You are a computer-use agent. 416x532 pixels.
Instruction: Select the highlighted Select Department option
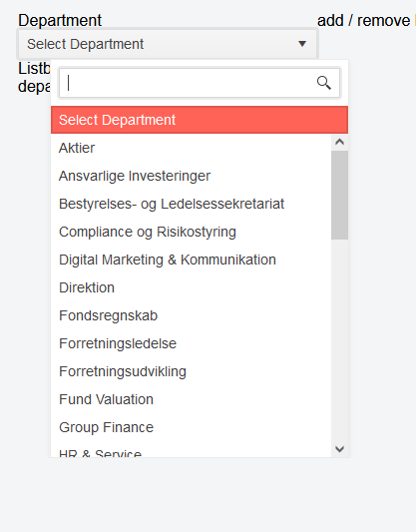[x=200, y=120]
